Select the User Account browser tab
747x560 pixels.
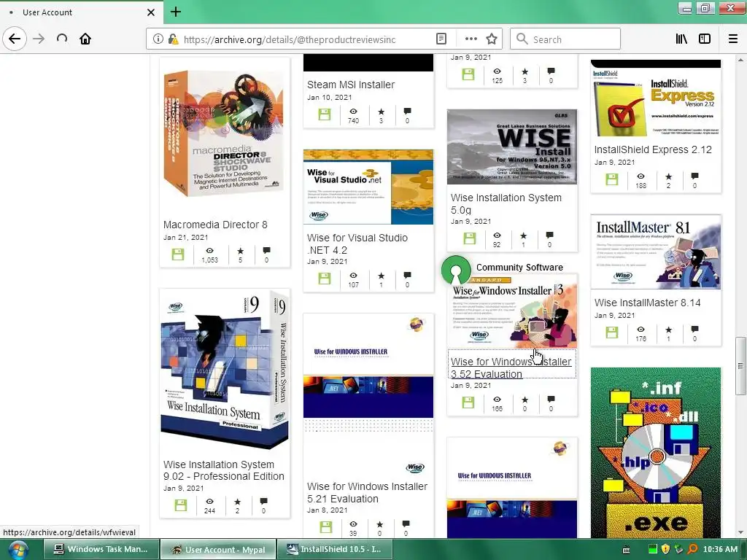point(81,12)
